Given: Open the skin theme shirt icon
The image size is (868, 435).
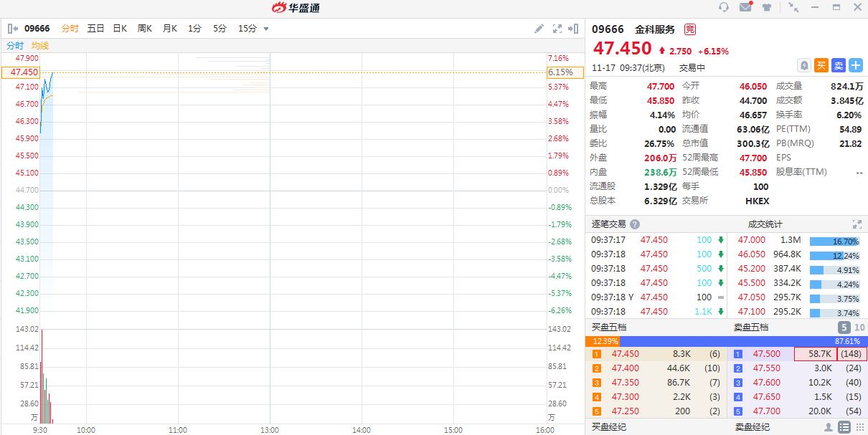Looking at the screenshot, I should click(767, 7).
